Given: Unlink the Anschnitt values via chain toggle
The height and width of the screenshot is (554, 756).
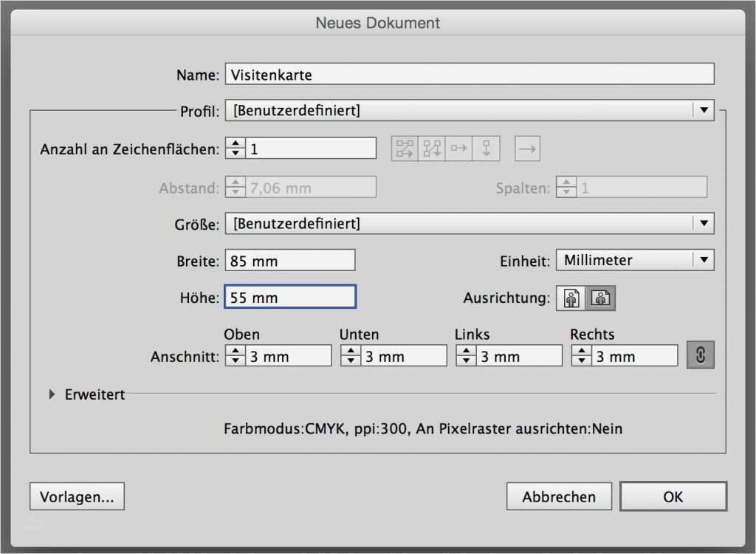Looking at the screenshot, I should click(x=700, y=355).
